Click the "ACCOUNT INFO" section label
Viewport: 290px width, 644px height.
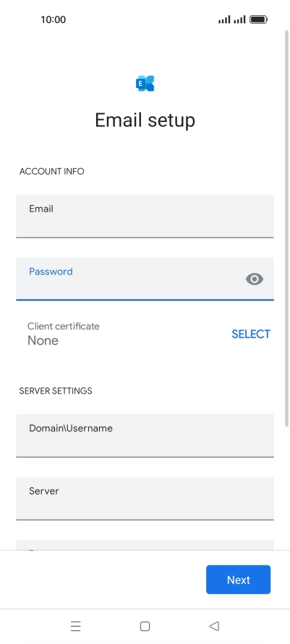(x=52, y=171)
